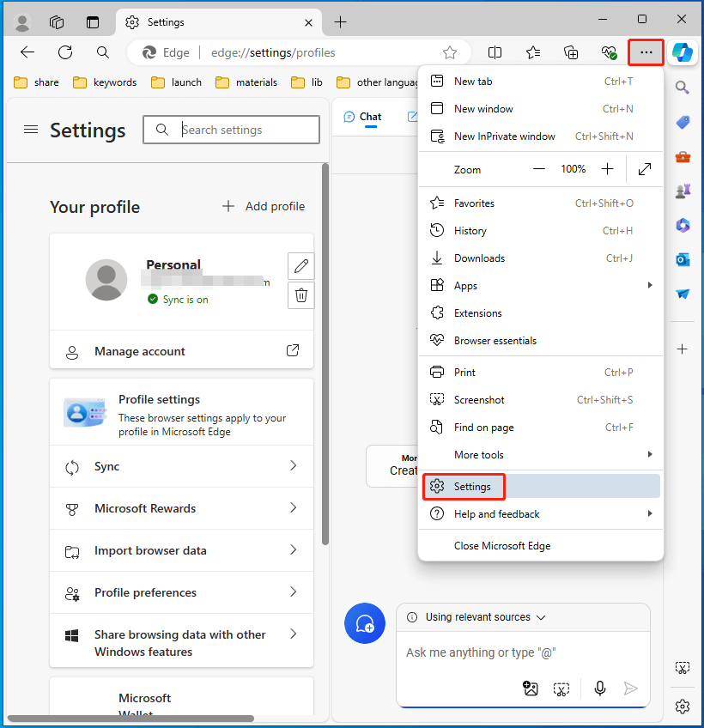Click Close Microsoft Edge

pyautogui.click(x=541, y=545)
